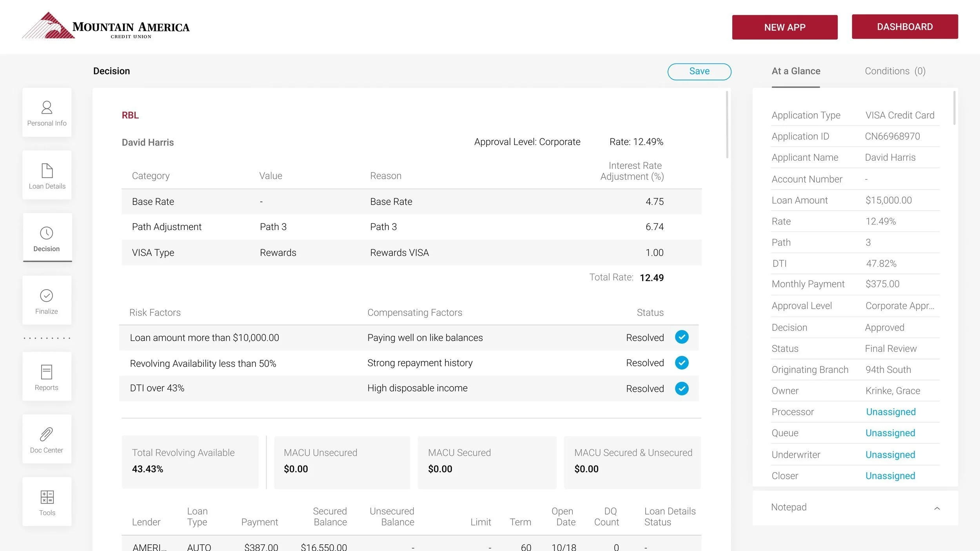The height and width of the screenshot is (551, 980).
Task: Open the Processor Unassigned assignment dropdown
Action: [891, 412]
